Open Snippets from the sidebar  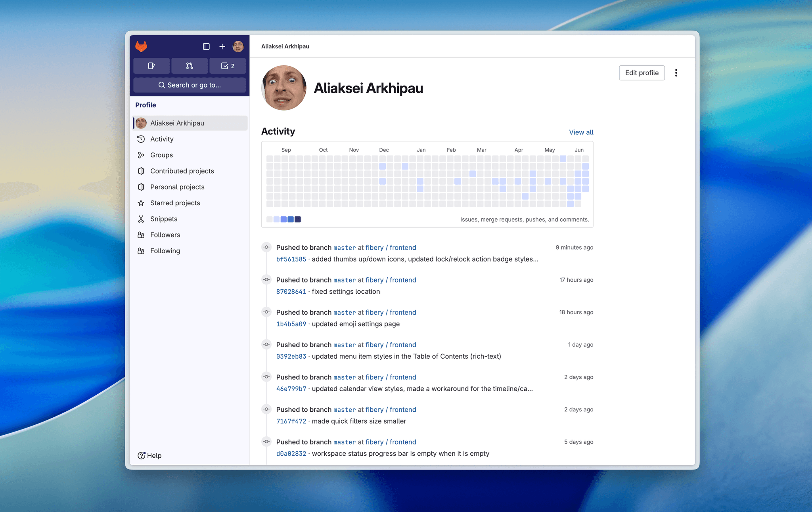[164, 219]
